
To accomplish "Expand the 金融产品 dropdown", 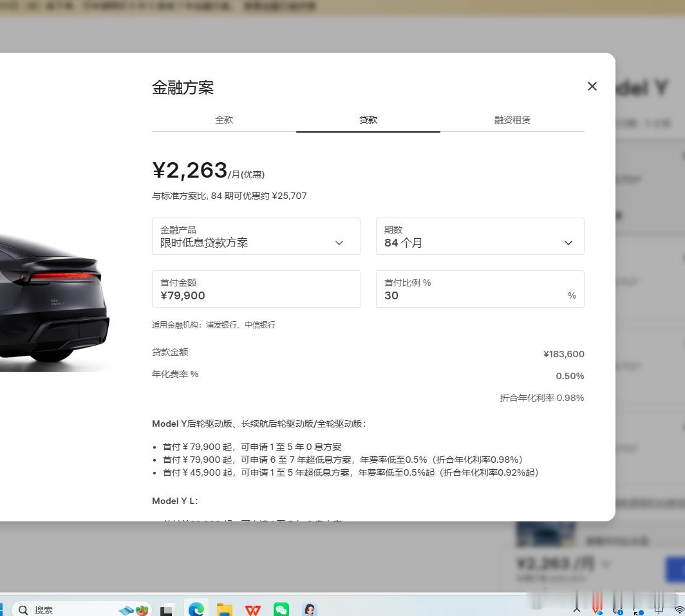I will point(256,236).
